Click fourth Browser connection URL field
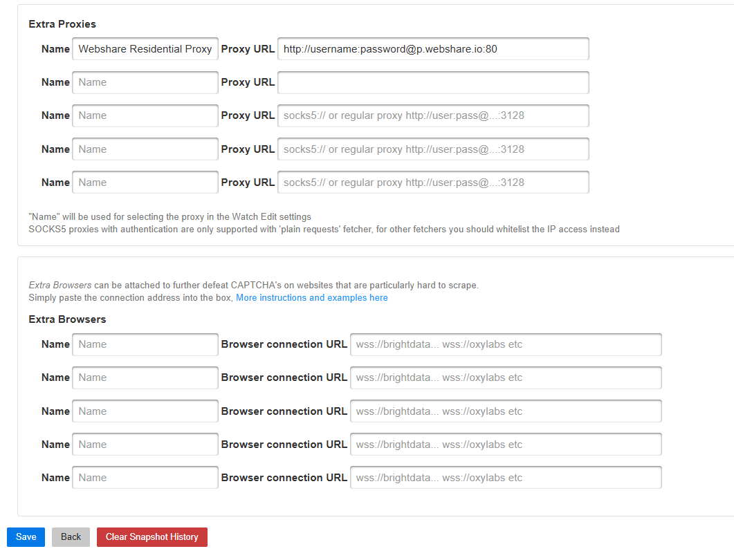Viewport: 734px width, 560px height. 506,444
